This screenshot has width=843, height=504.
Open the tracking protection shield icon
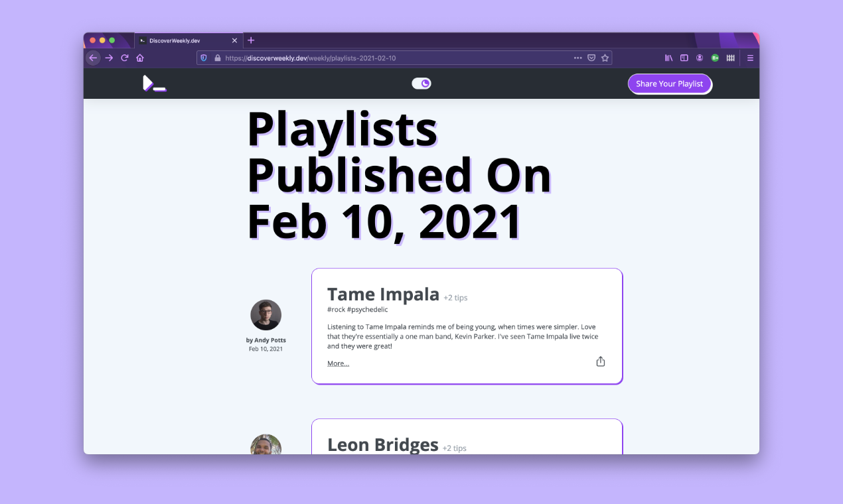click(204, 58)
